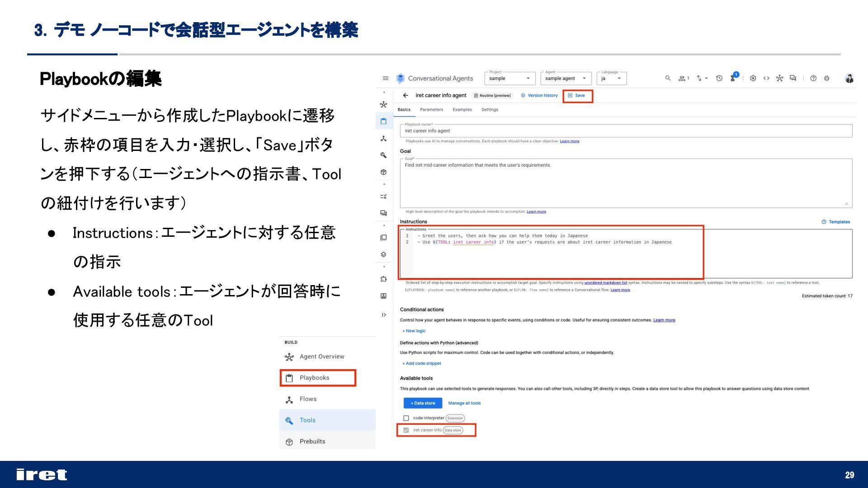Open the user account avatar
Image resolution: width=868 pixels, height=488 pixels.
(849, 78)
